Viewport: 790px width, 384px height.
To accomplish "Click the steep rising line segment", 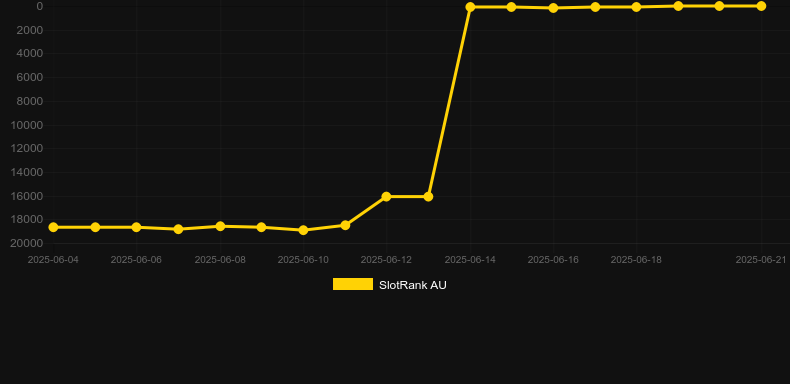I will (x=449, y=102).
